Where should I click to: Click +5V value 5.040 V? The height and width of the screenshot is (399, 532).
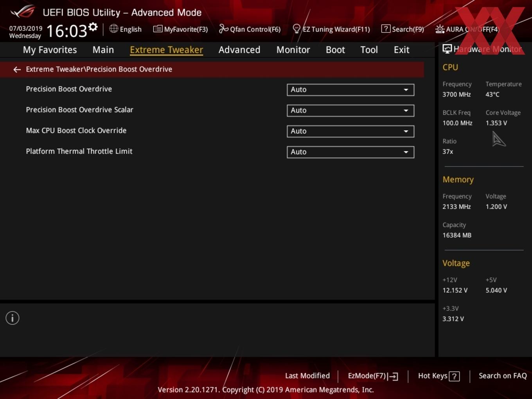coord(496,291)
